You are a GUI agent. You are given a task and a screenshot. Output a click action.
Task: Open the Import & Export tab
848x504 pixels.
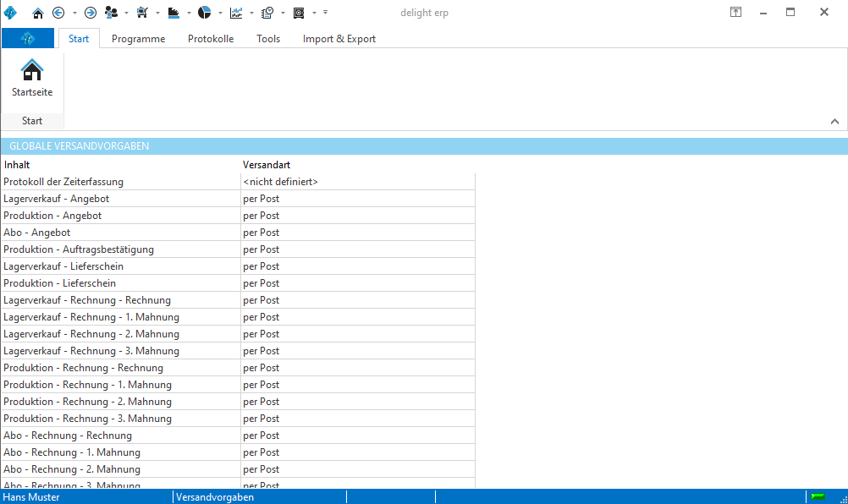339,39
